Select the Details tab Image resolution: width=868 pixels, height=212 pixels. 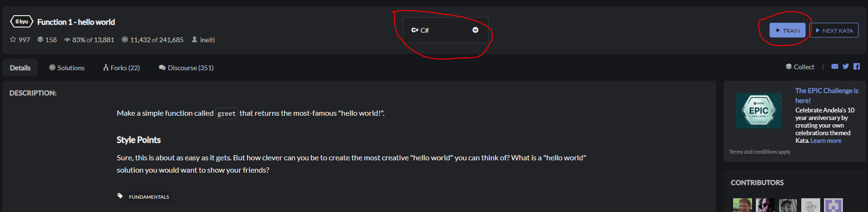[x=20, y=68]
